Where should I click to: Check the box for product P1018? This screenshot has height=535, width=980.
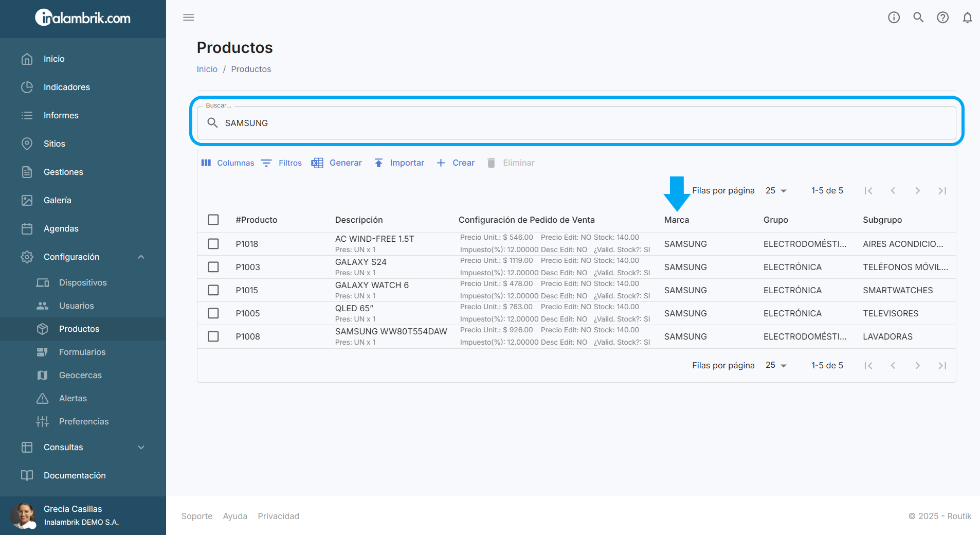(x=213, y=244)
